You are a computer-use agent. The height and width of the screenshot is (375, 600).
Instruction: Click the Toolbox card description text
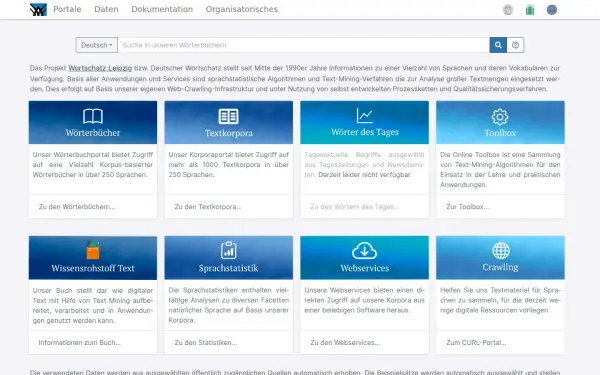(500, 170)
